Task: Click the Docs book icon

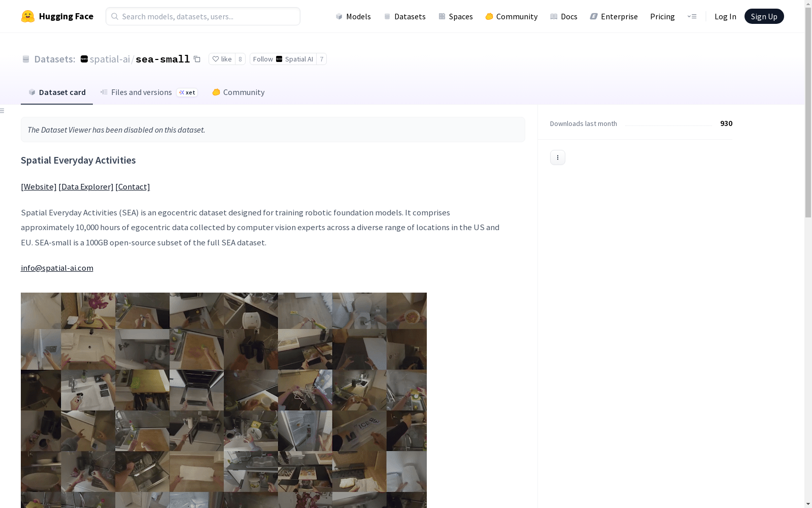Action: [554, 16]
